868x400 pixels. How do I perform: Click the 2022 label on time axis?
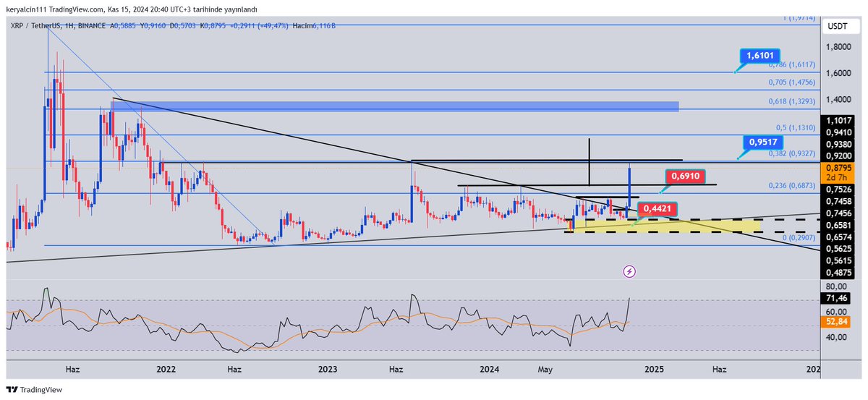pos(166,369)
